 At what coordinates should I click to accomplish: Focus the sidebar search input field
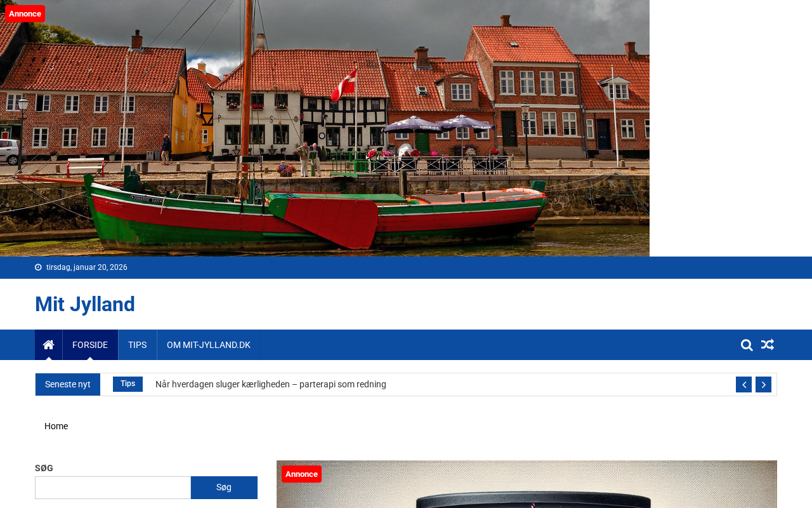point(113,488)
